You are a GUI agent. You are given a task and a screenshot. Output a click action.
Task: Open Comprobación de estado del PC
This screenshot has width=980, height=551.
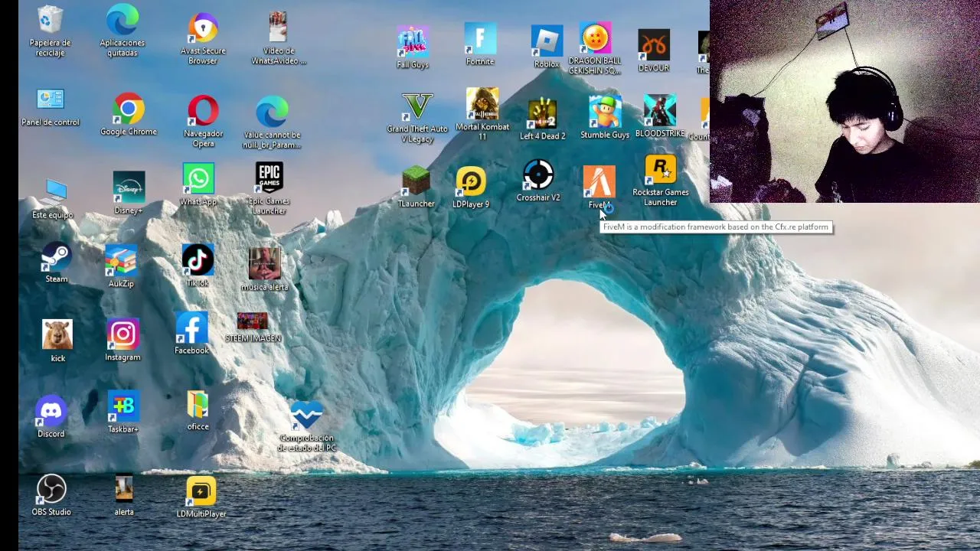(x=306, y=426)
